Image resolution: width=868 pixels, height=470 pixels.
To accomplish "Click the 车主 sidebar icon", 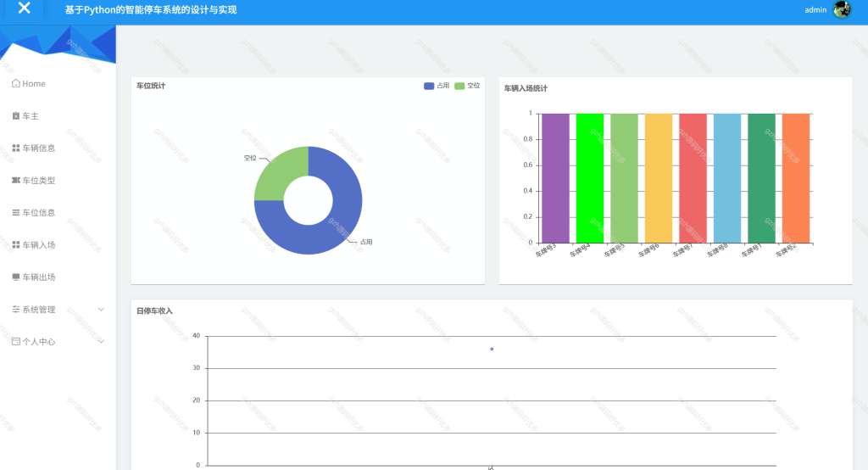I will (16, 116).
